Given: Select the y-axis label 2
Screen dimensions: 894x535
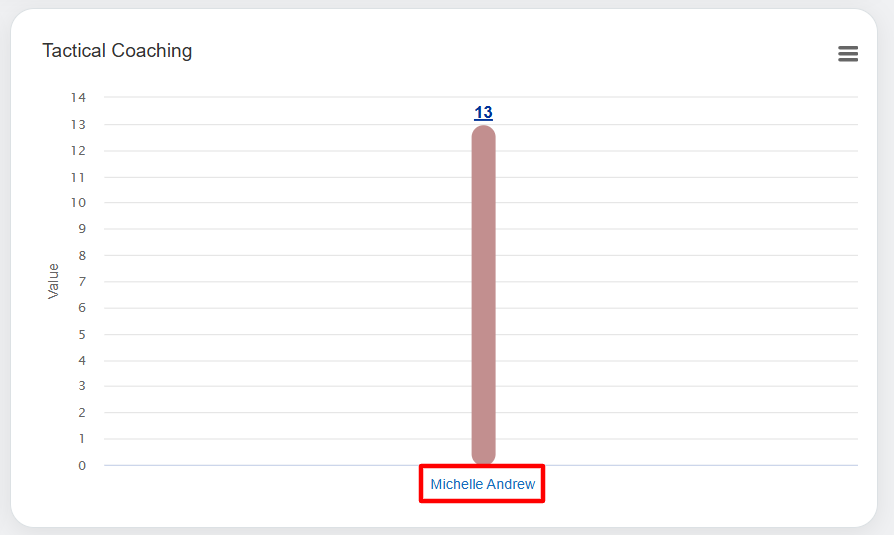Looking at the screenshot, I should click(82, 413).
